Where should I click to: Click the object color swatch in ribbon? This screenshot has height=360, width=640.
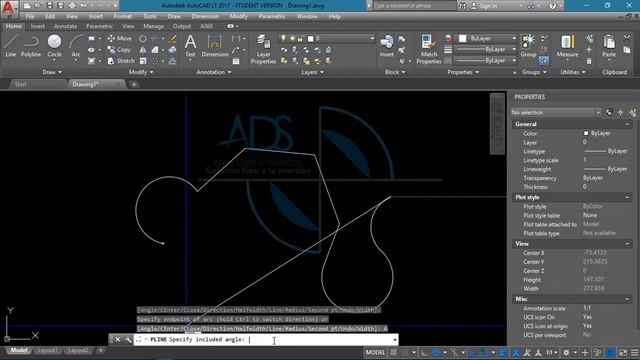[x=462, y=38]
